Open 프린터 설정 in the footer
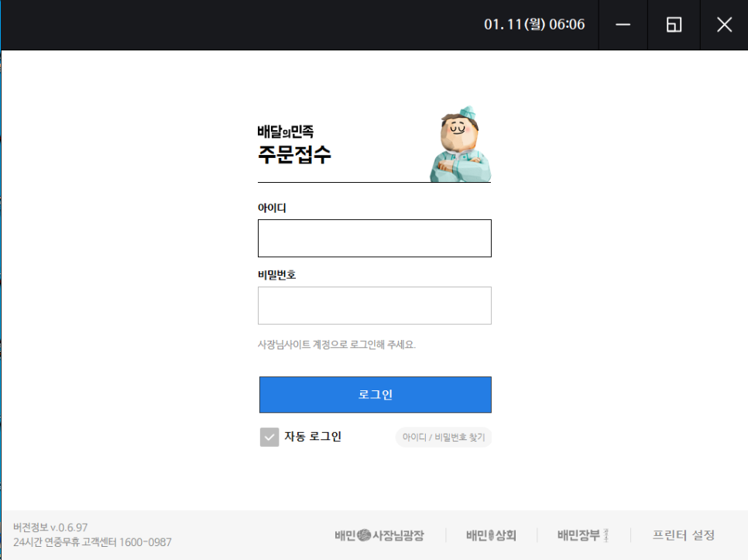 pos(683,535)
